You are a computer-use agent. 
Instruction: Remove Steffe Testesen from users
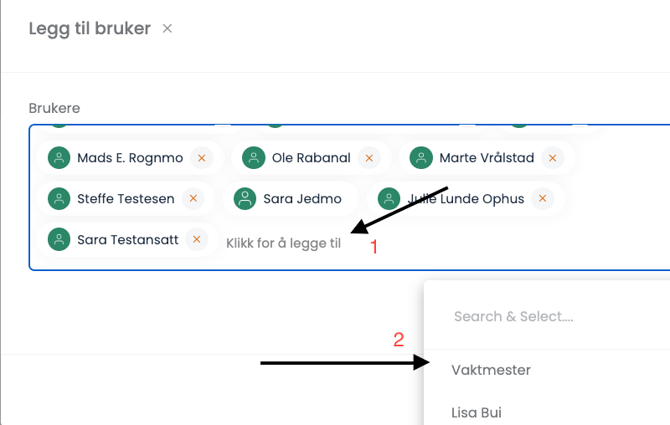(193, 199)
